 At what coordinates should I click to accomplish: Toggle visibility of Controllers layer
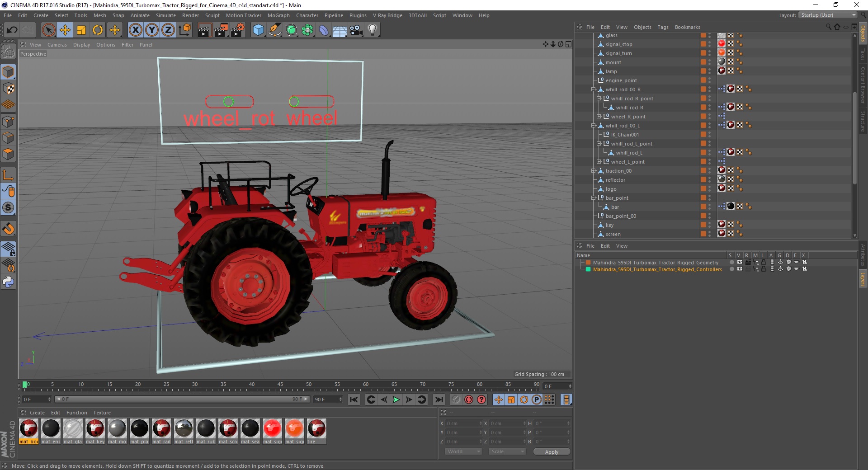[x=740, y=269]
